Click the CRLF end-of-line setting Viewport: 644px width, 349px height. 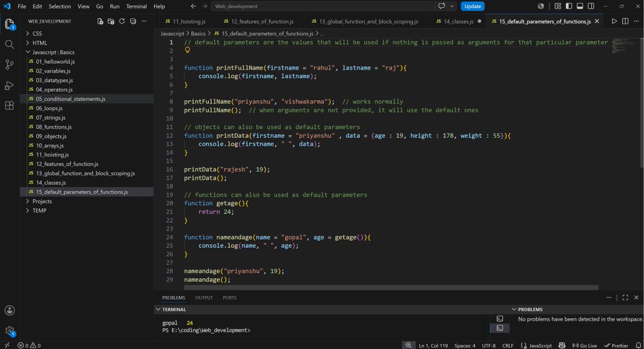tap(507, 345)
